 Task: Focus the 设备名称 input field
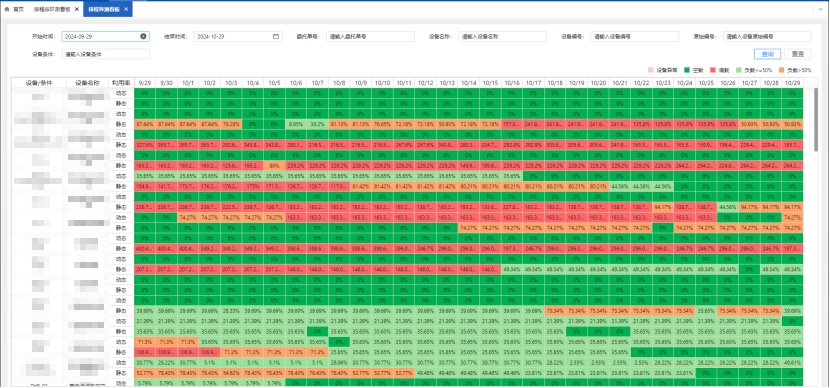pos(502,37)
